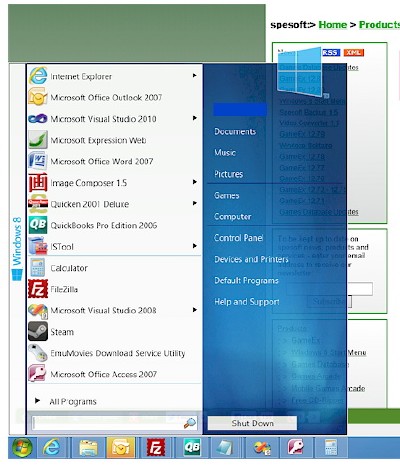Viewport: 400px width, 467px height.
Task: Click the Visual Studio 2008 icon
Action: (x=38, y=310)
